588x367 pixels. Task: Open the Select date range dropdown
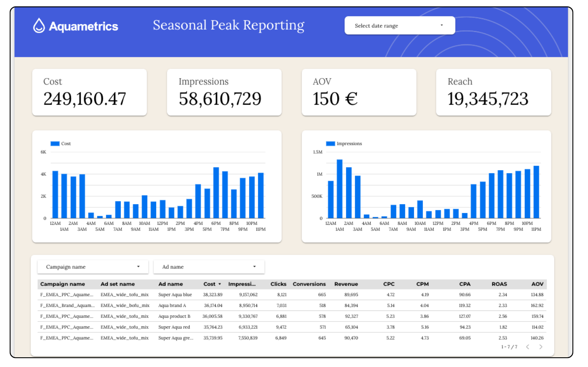(400, 26)
